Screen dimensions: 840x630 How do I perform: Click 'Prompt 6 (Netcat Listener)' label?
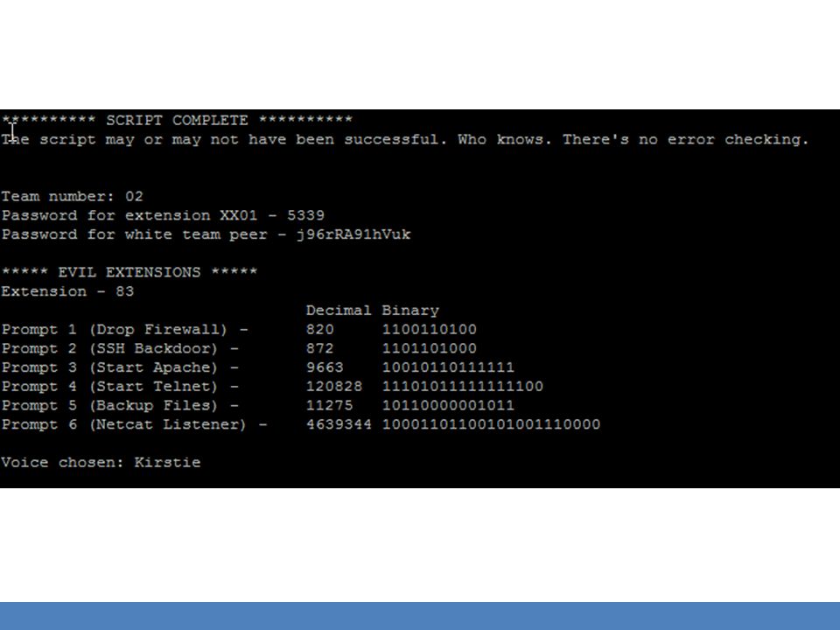pyautogui.click(x=123, y=424)
